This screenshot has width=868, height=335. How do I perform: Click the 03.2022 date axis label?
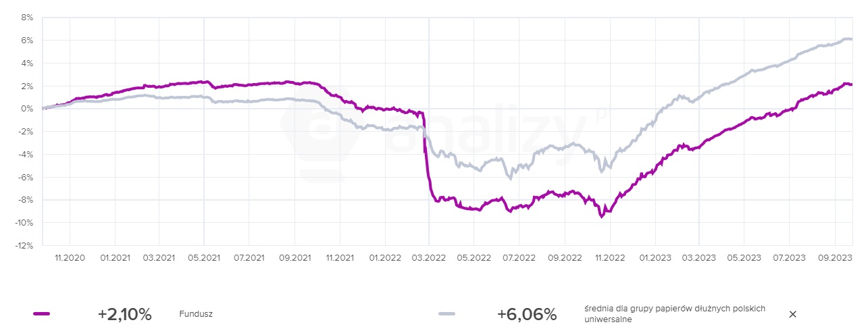429,258
